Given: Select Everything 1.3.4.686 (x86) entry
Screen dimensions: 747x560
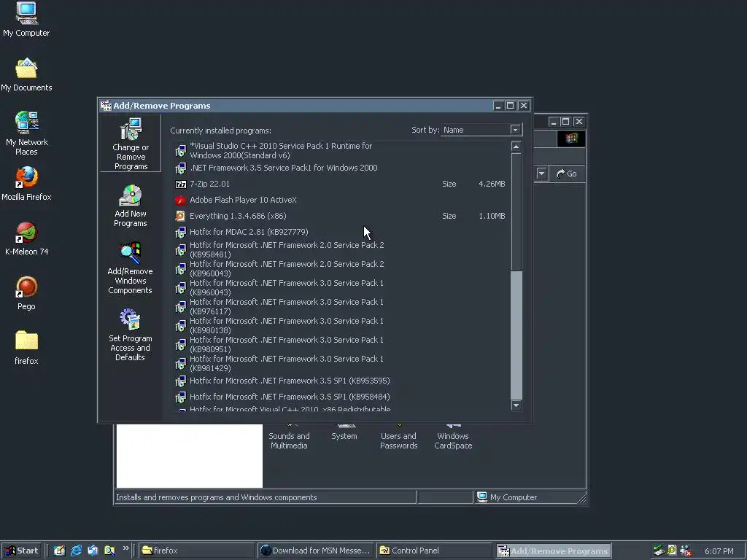Looking at the screenshot, I should point(341,216).
